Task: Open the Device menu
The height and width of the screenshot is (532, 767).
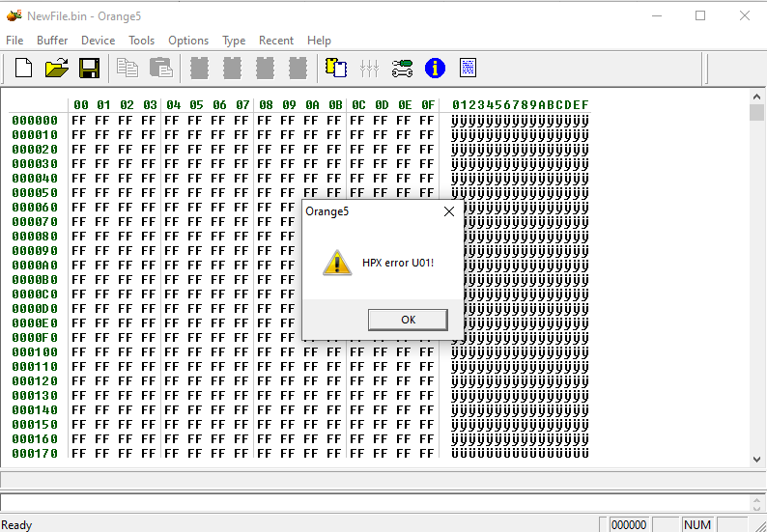Action: click(98, 41)
